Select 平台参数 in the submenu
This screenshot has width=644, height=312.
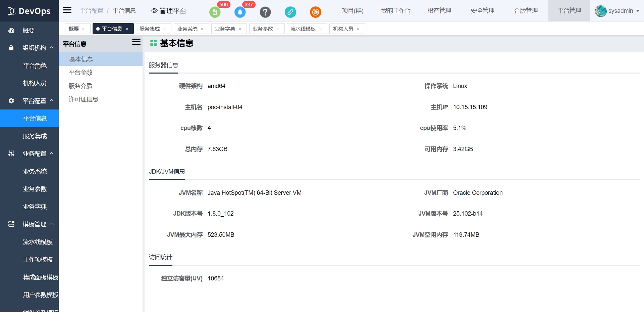point(80,73)
